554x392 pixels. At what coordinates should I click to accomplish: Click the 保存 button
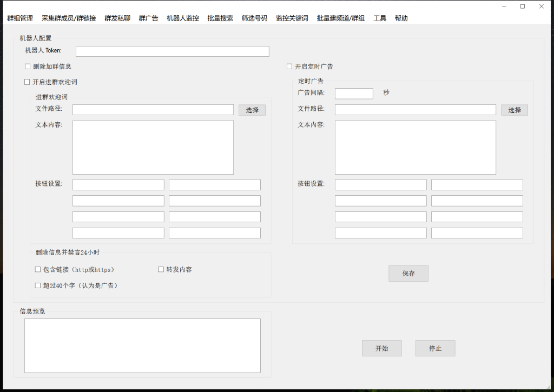pos(408,273)
